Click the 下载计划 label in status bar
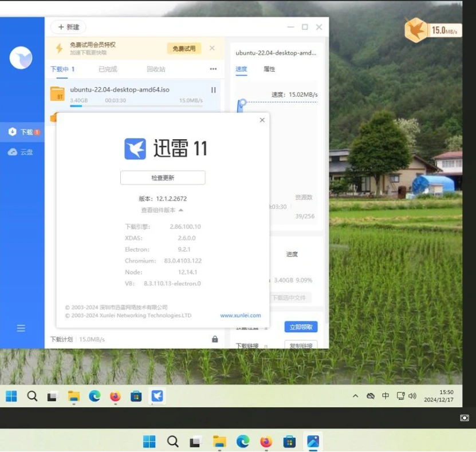 pos(62,339)
